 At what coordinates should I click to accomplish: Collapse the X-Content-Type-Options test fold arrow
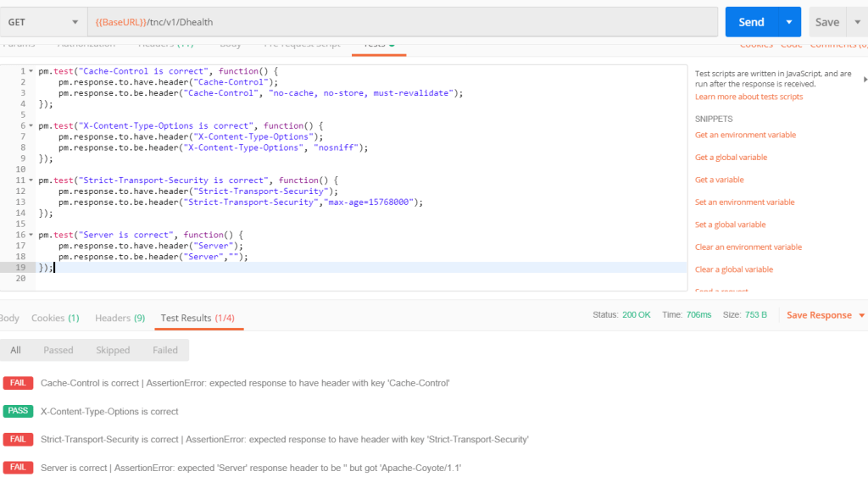pos(31,125)
